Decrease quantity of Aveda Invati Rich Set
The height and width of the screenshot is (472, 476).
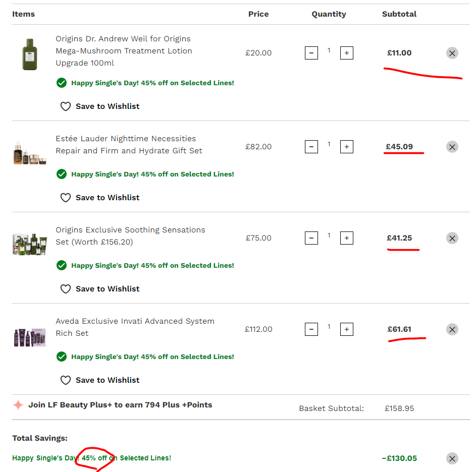[x=311, y=329]
